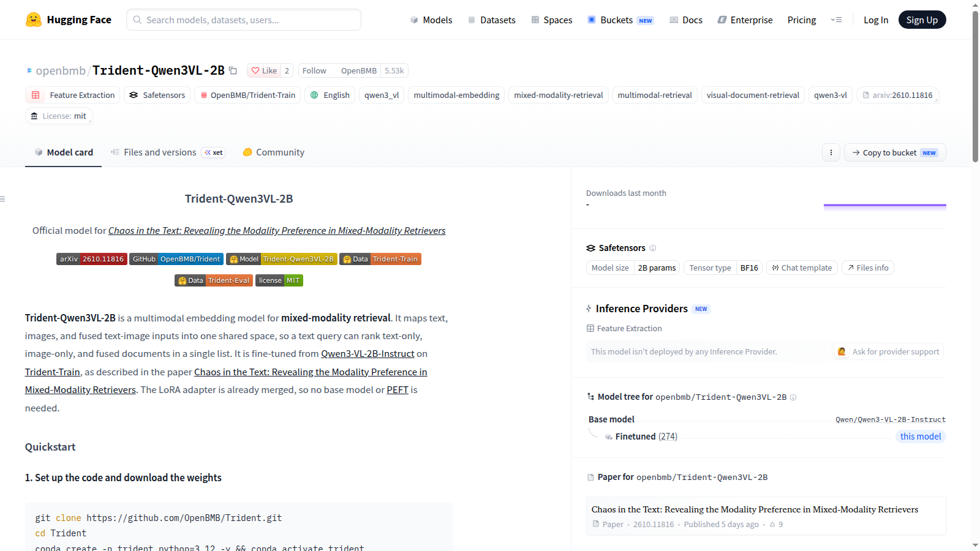
Task: Open the Pricing page
Action: coord(802,20)
